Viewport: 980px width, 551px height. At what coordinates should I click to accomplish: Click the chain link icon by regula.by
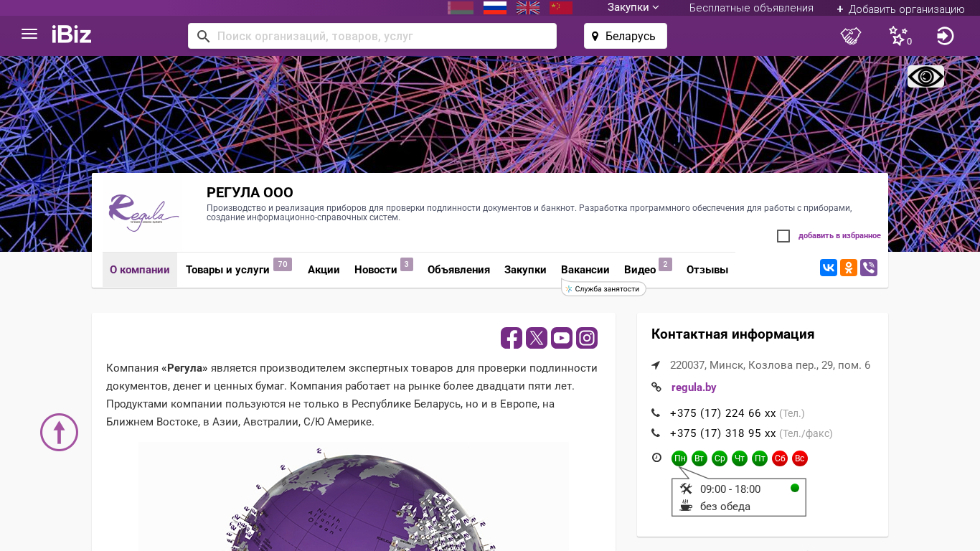[656, 387]
